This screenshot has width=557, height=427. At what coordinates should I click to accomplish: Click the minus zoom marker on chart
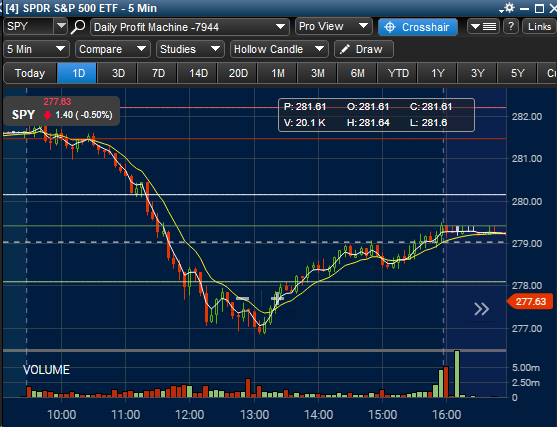click(x=243, y=298)
